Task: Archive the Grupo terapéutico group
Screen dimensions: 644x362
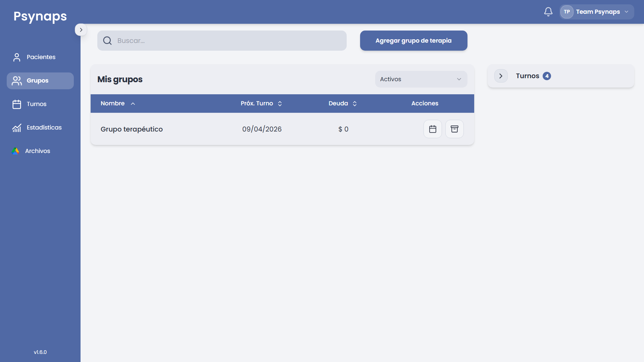Action: [x=454, y=129]
